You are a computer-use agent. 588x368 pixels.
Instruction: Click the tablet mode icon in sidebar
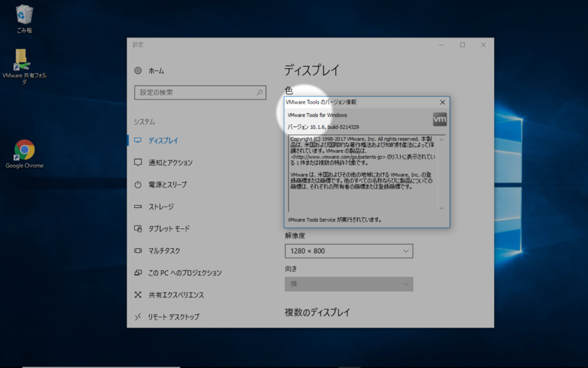tap(138, 229)
